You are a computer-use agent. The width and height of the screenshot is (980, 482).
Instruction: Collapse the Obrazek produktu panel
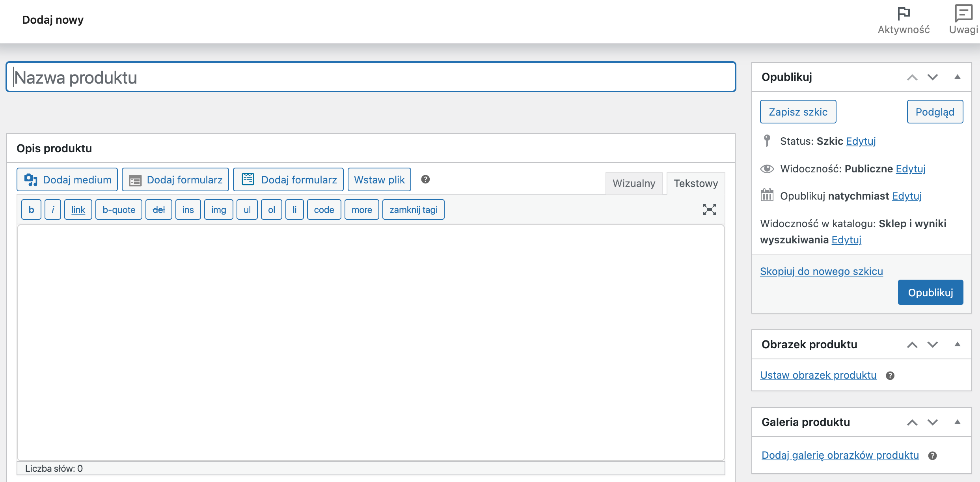click(957, 344)
